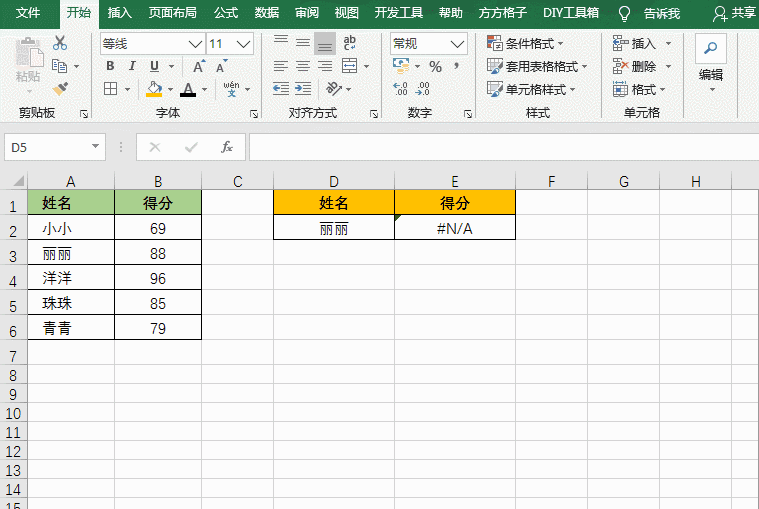This screenshot has width=759, height=509.
Task: Select the Format Painter brush
Action: 60,89
